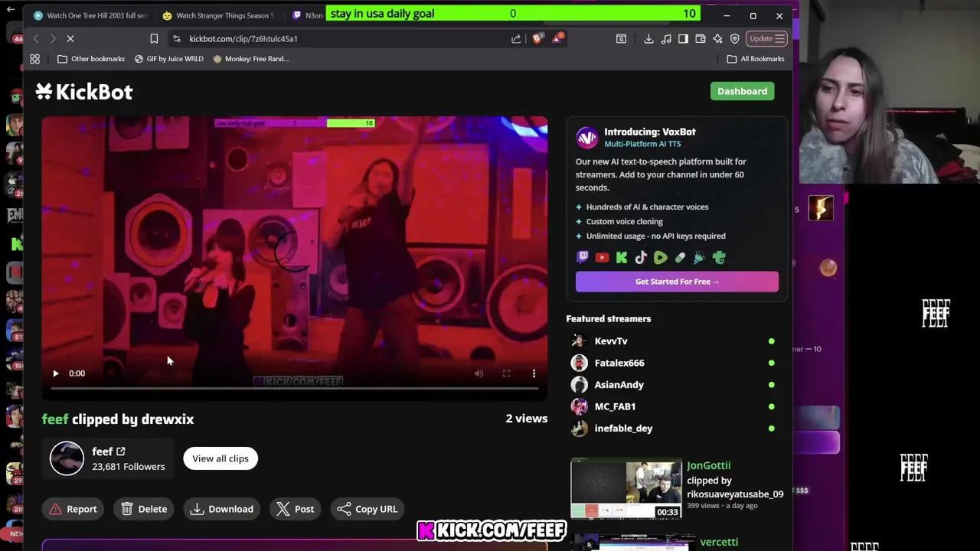Click the green Trovo platform icon
The width and height of the screenshot is (980, 551).
pyautogui.click(x=719, y=258)
